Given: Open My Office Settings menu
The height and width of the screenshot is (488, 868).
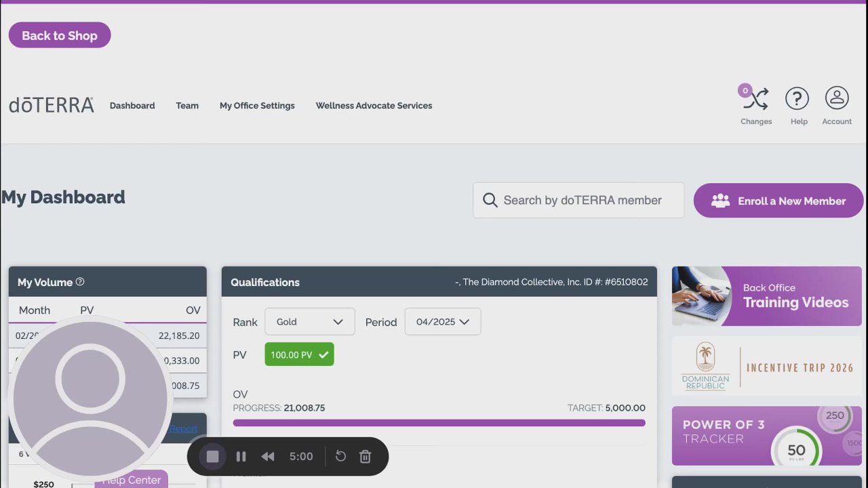Looking at the screenshot, I should pos(257,106).
